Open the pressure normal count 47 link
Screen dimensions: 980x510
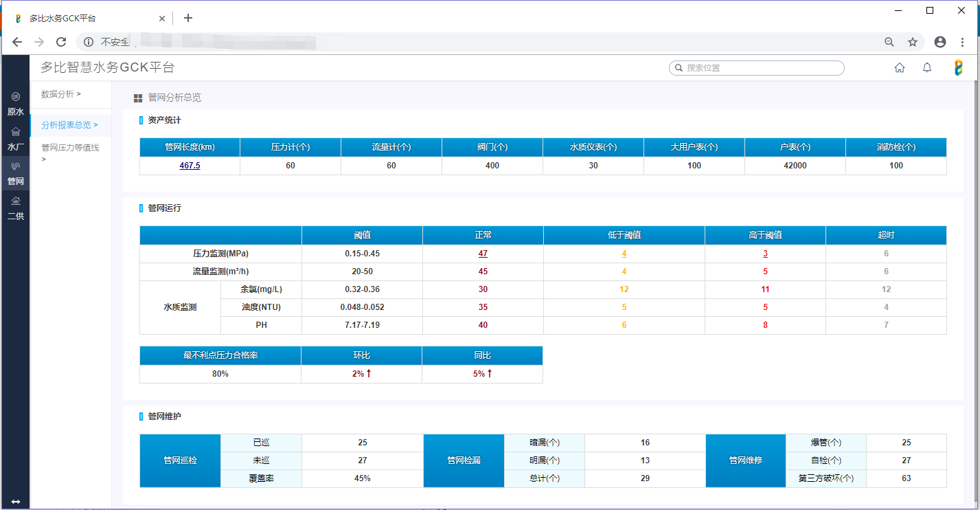pos(483,254)
